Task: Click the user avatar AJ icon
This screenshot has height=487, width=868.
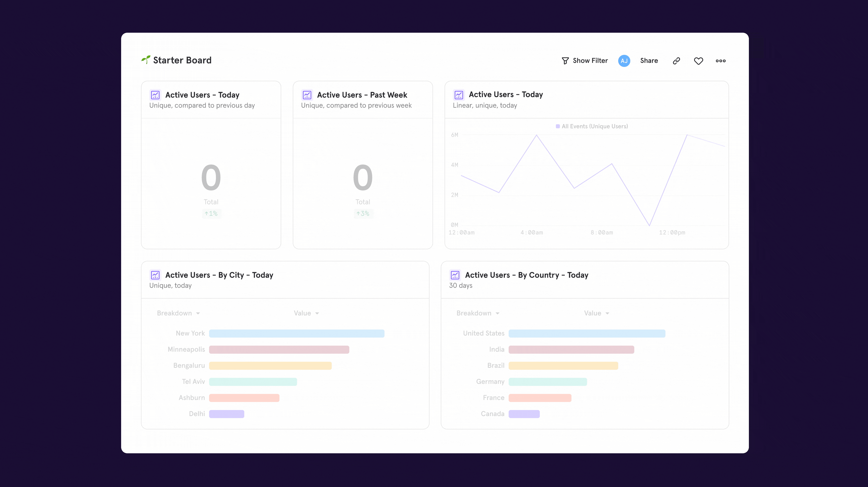Action: click(624, 60)
